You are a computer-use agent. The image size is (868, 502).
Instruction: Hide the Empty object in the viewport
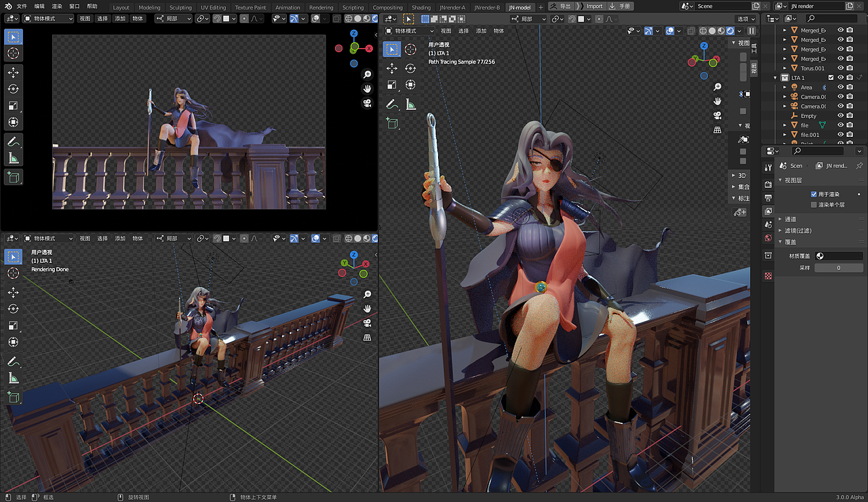coord(841,116)
